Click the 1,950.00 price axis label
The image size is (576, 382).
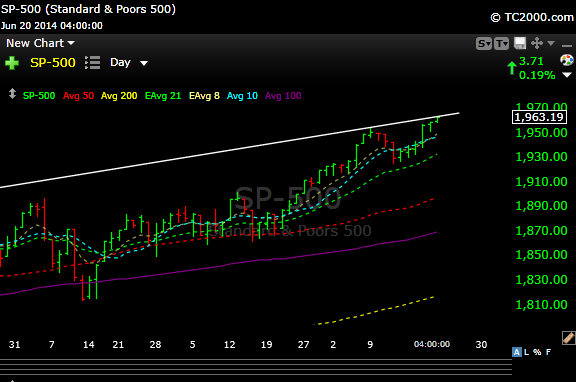pos(541,133)
